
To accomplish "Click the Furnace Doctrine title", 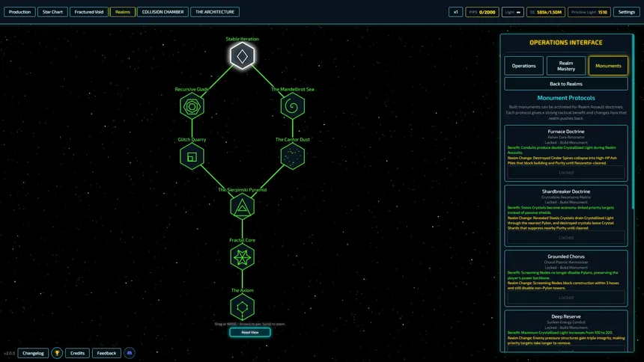I will pyautogui.click(x=566, y=132).
